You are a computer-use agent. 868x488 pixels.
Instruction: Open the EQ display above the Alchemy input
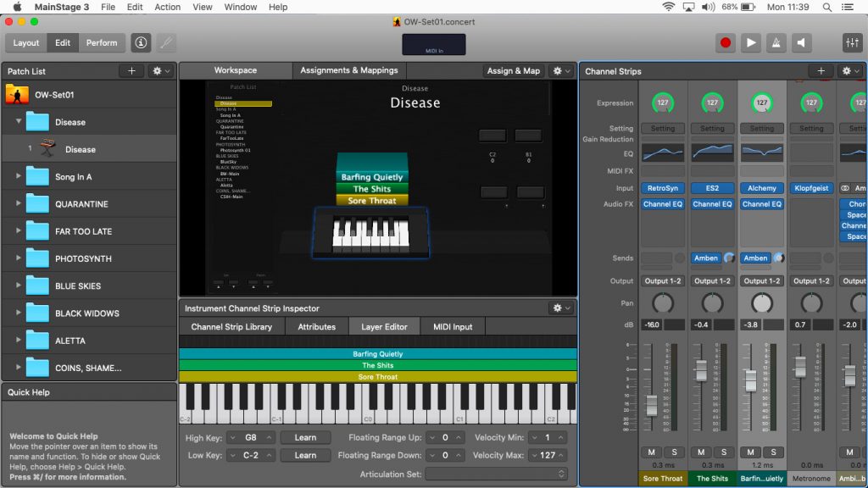pyautogui.click(x=762, y=153)
